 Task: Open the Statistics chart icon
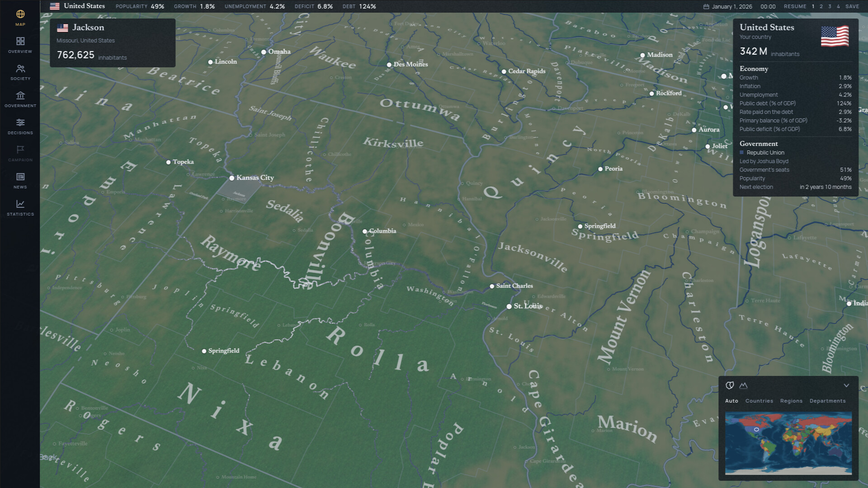[x=20, y=204]
